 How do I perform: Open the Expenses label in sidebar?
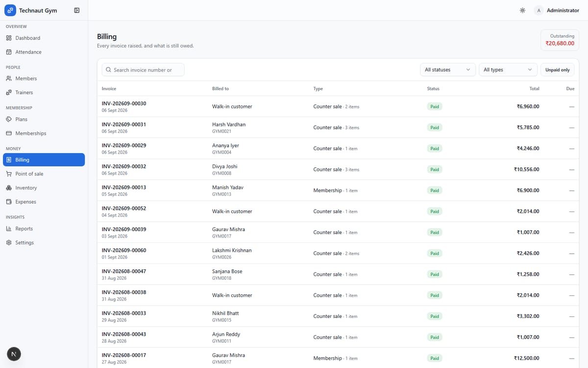(x=25, y=202)
